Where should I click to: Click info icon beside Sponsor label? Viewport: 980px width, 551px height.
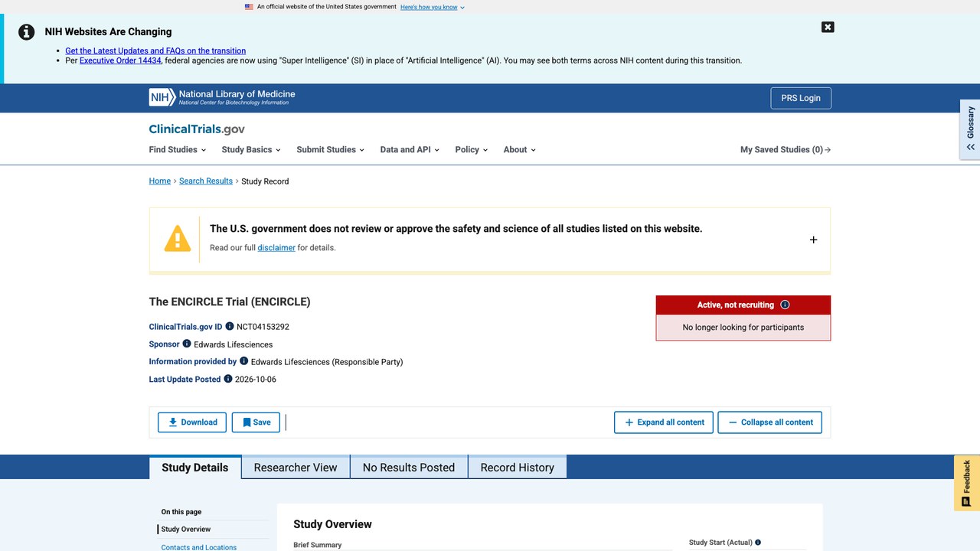pos(187,344)
